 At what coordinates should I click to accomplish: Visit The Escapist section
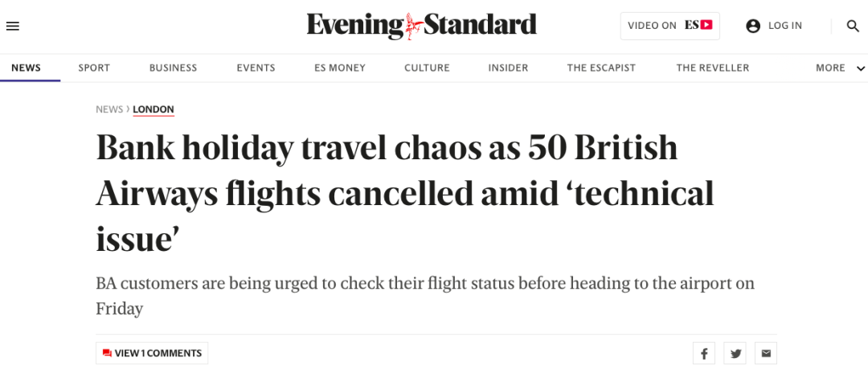pyautogui.click(x=601, y=68)
